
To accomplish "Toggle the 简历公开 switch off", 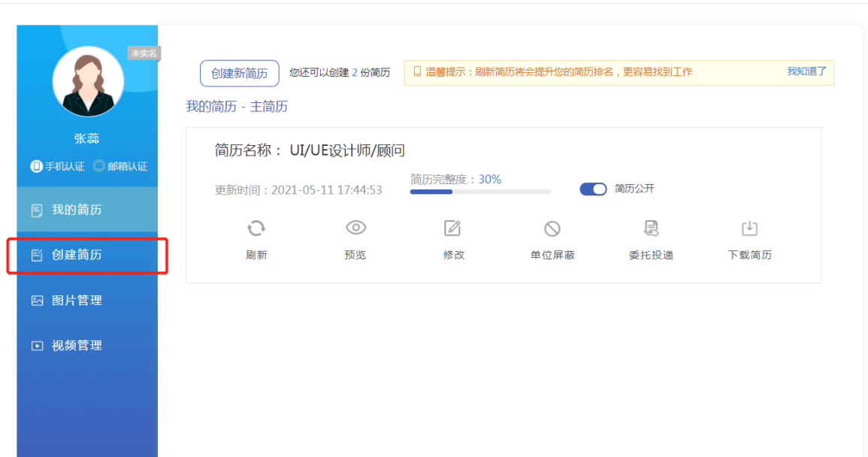I will coord(593,189).
